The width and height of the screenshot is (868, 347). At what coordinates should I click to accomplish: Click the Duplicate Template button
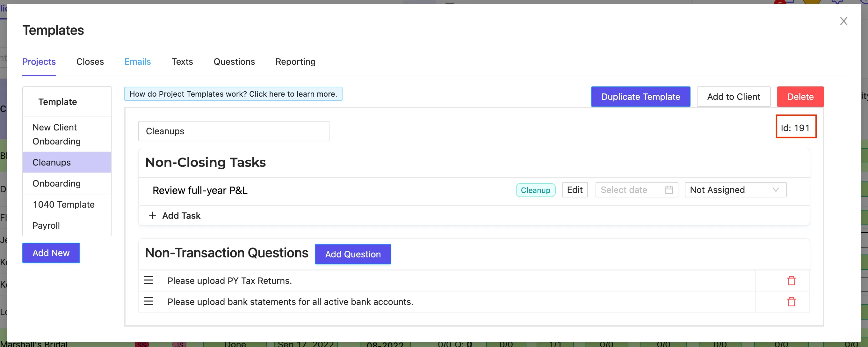point(640,97)
